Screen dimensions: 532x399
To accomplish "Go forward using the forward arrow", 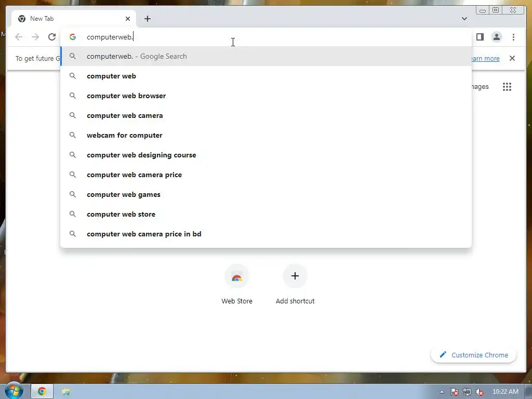I will 35,37.
